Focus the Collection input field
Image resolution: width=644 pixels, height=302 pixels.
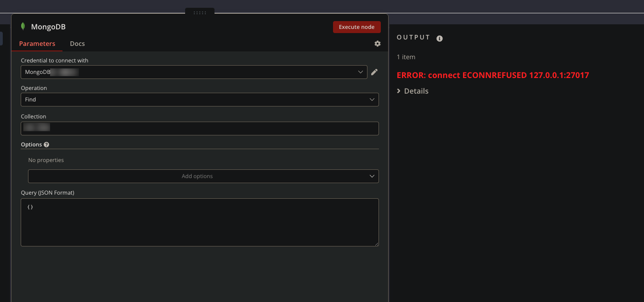point(200,129)
